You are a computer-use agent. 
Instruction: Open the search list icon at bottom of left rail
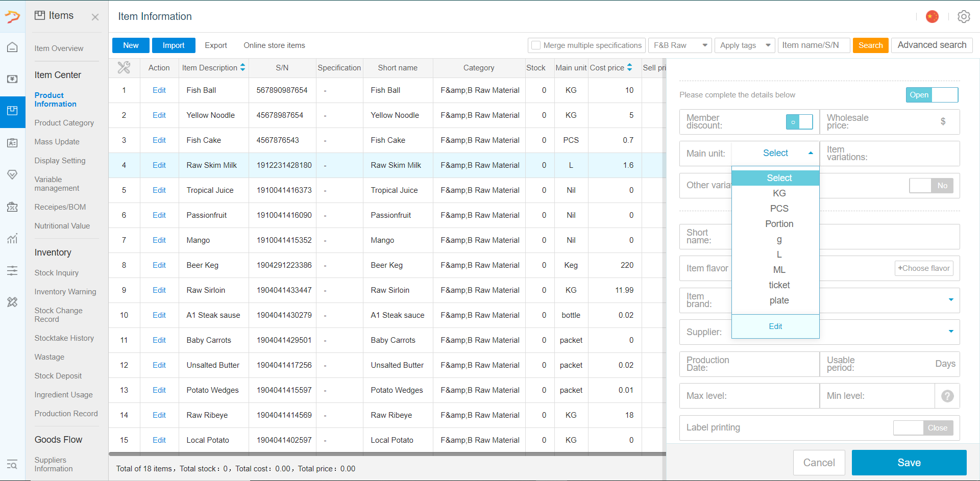pos(12,464)
